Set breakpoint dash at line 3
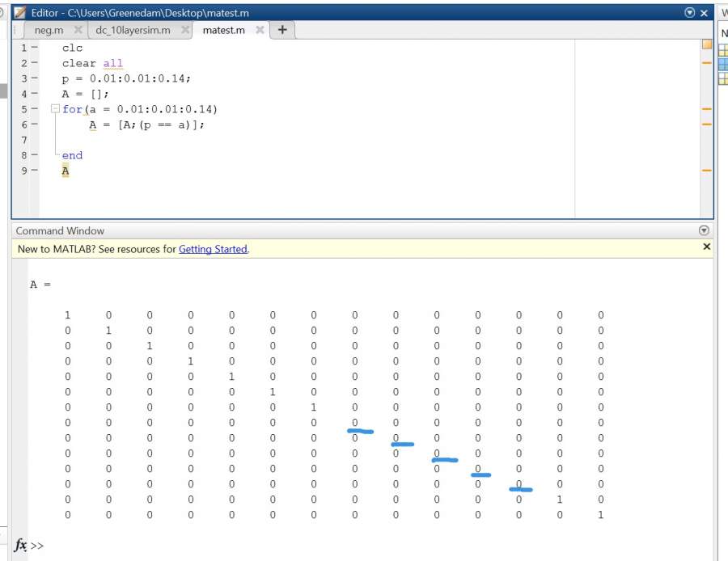 34,78
